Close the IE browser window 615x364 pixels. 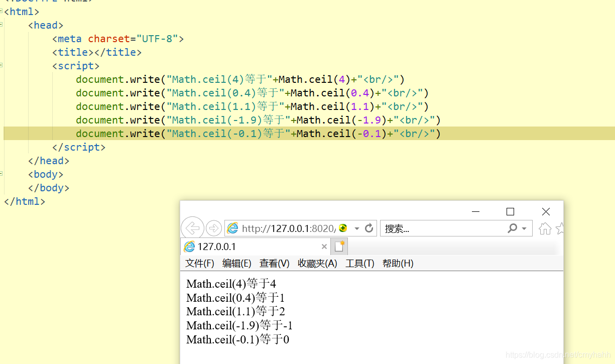[546, 211]
